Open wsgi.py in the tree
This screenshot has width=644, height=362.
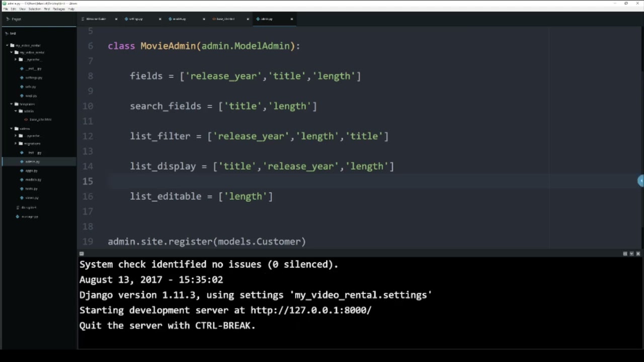coord(31,96)
